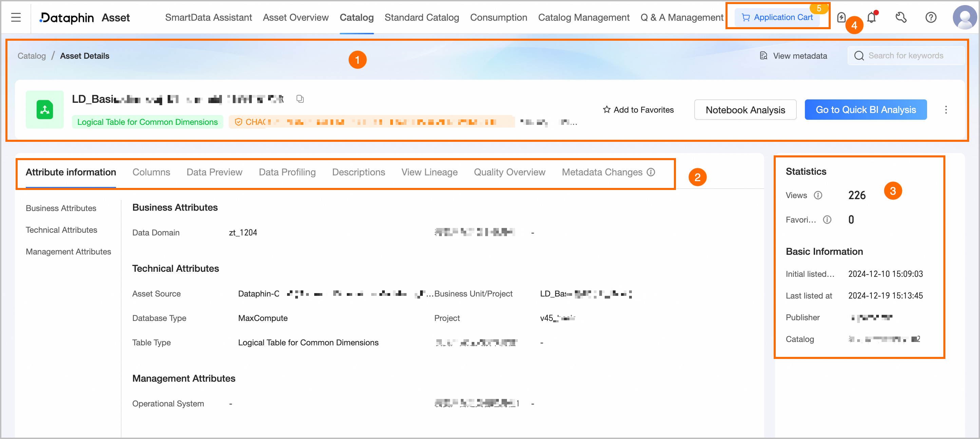Click the Notebook Analysis button

[745, 110]
